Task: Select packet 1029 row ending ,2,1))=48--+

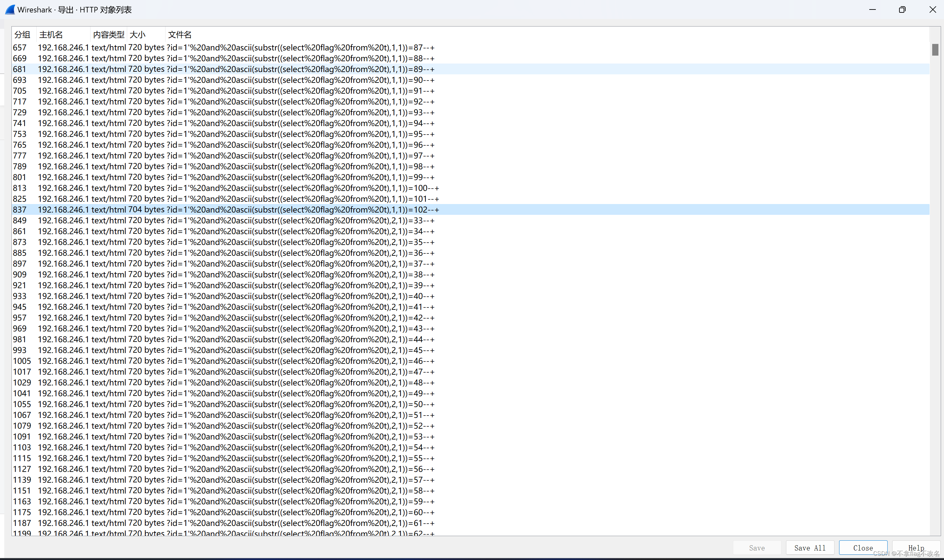Action: click(470, 383)
